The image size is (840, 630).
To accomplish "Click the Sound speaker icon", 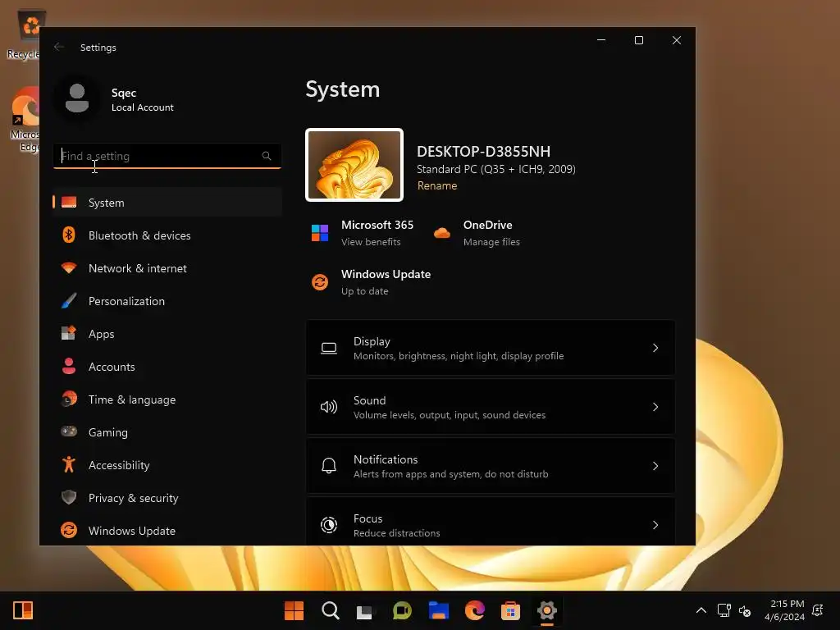I will click(329, 407).
